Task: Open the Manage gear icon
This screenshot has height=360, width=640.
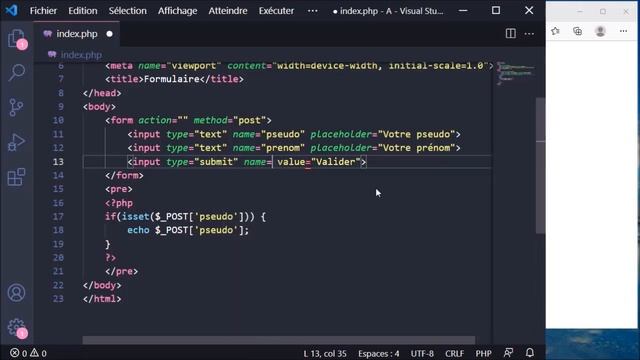Action: pyautogui.click(x=16, y=327)
